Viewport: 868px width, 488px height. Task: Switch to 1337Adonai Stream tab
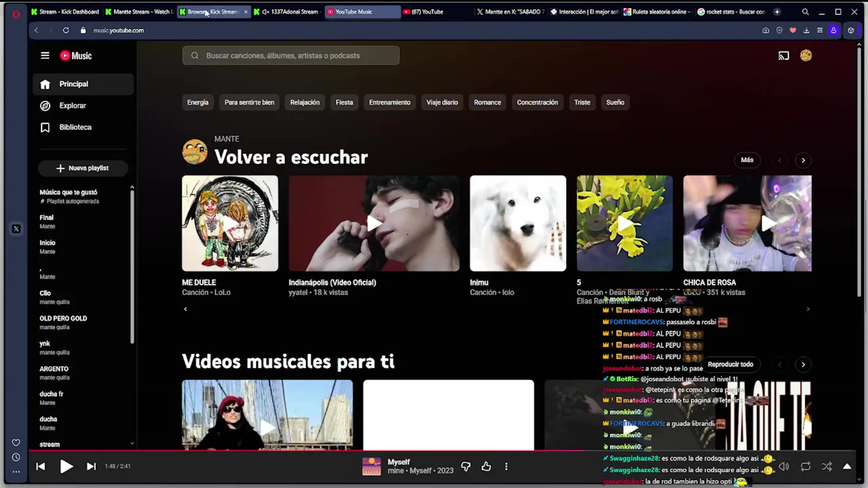tap(288, 12)
